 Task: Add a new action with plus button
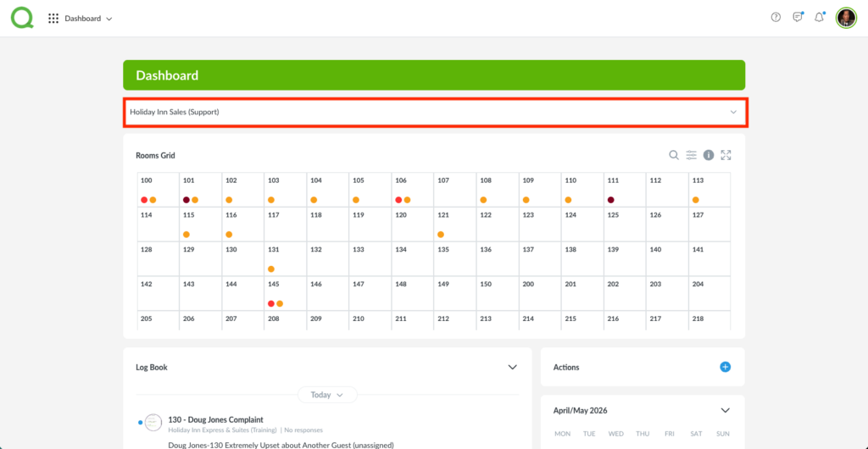[725, 367]
